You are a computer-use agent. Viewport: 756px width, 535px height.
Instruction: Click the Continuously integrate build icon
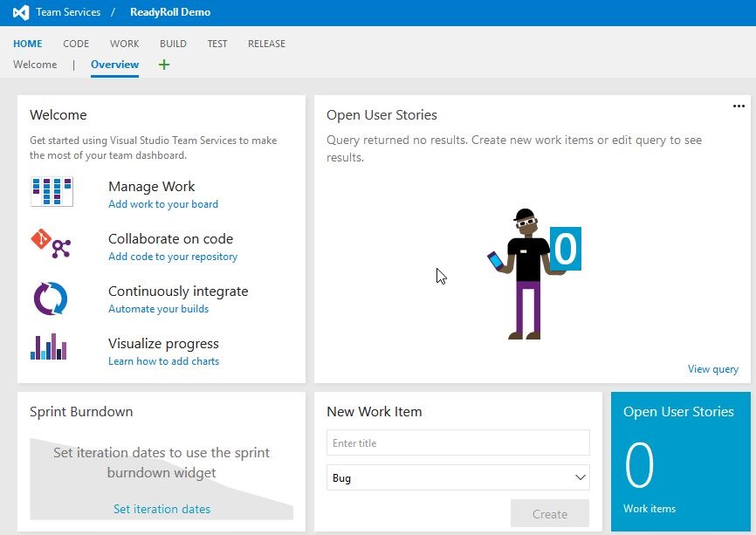[50, 298]
